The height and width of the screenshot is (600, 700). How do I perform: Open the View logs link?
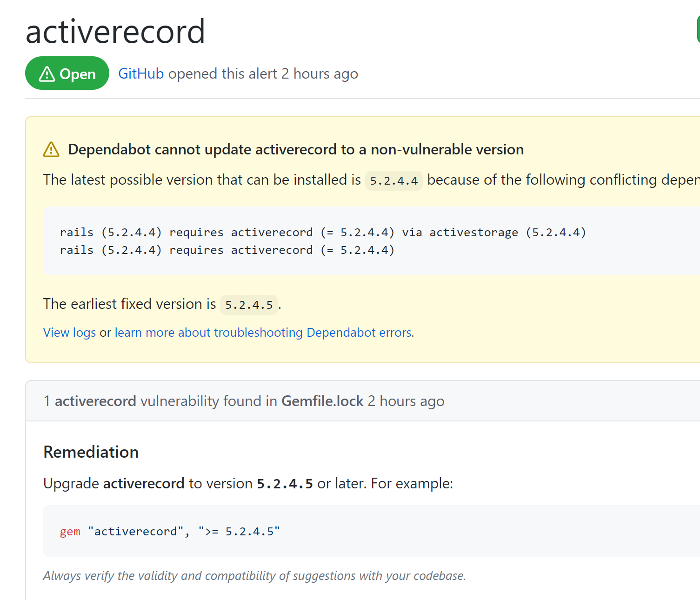pos(69,332)
